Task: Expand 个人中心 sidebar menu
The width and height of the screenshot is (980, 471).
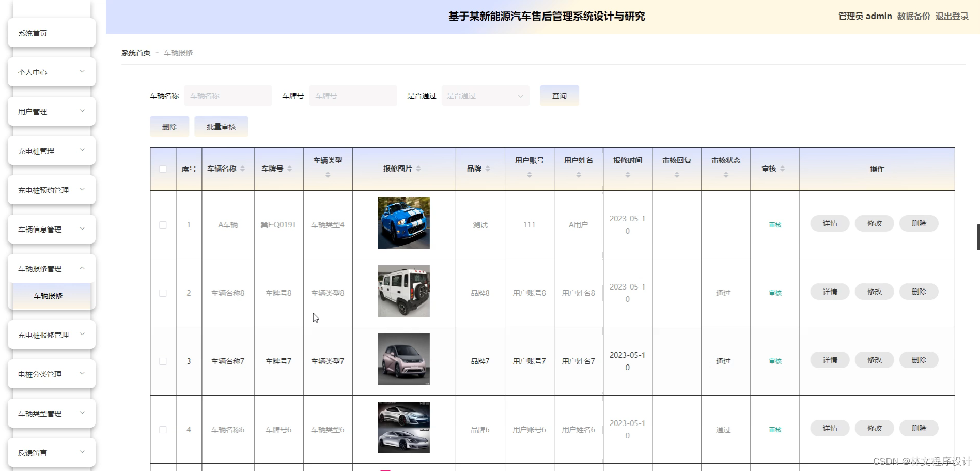Action: coord(52,72)
